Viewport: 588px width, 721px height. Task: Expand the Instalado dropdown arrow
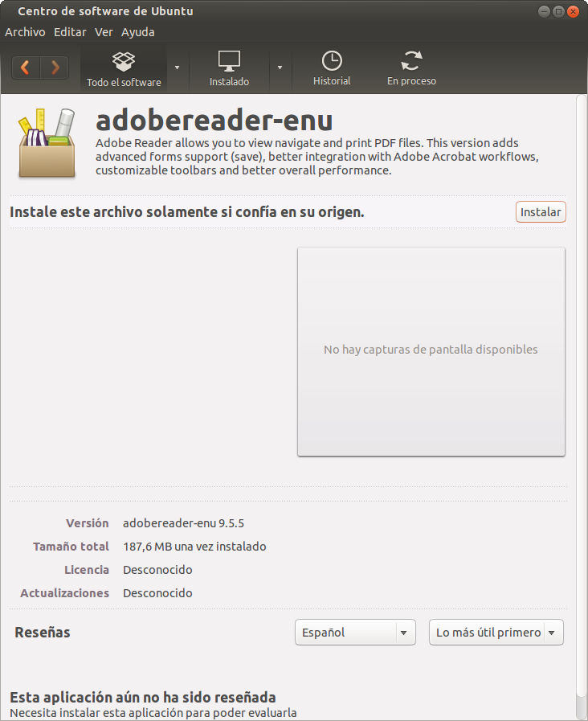(x=280, y=68)
